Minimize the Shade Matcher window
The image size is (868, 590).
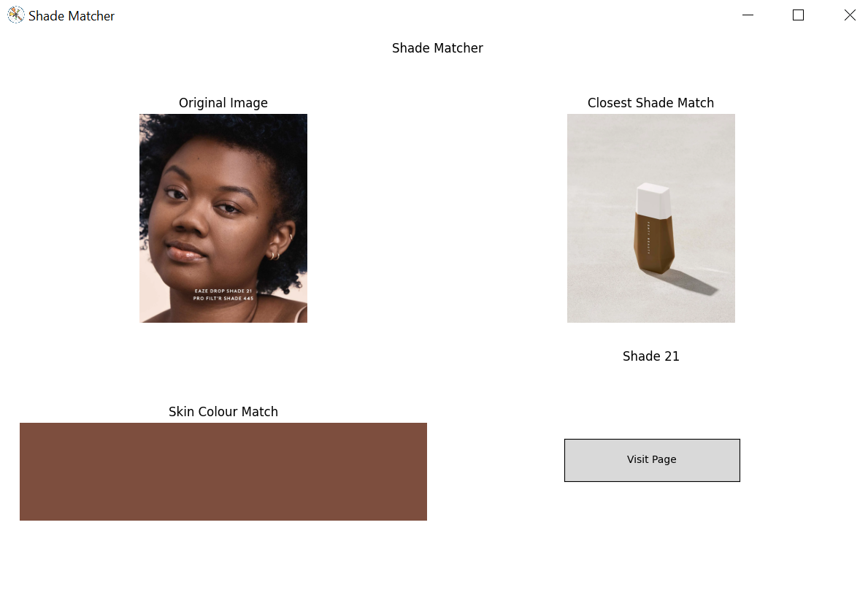click(x=748, y=15)
